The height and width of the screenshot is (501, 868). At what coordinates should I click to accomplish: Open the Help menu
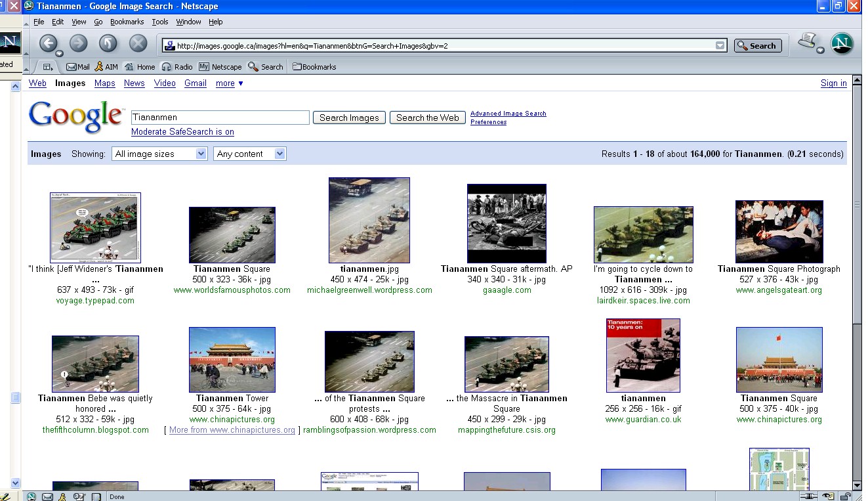click(x=216, y=22)
